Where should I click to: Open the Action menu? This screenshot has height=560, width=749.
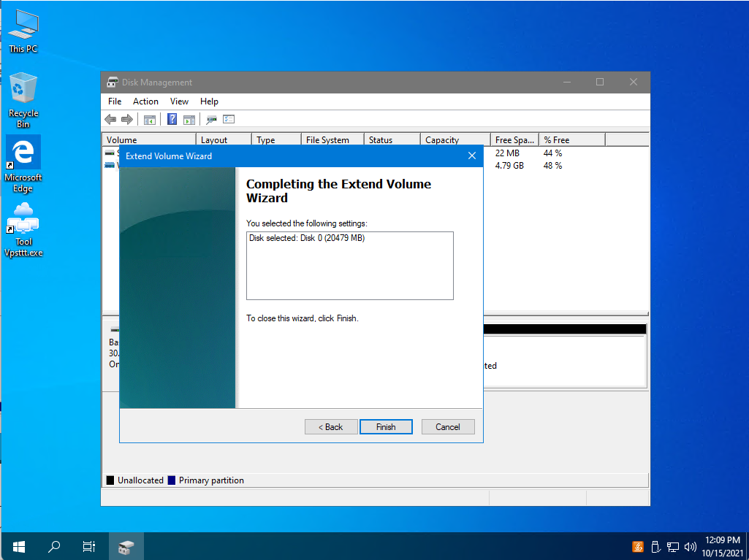click(x=145, y=101)
